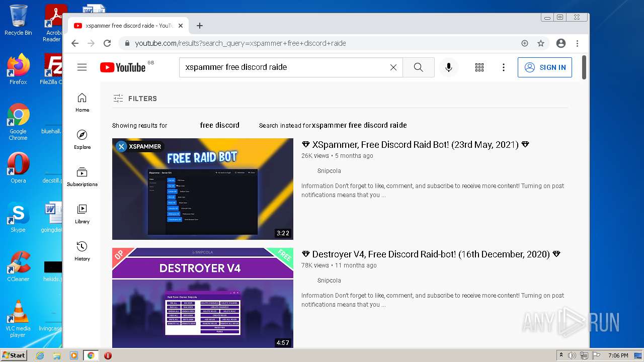The image size is (644, 362).
Task: Open a new Chrome tab
Action: (200, 26)
